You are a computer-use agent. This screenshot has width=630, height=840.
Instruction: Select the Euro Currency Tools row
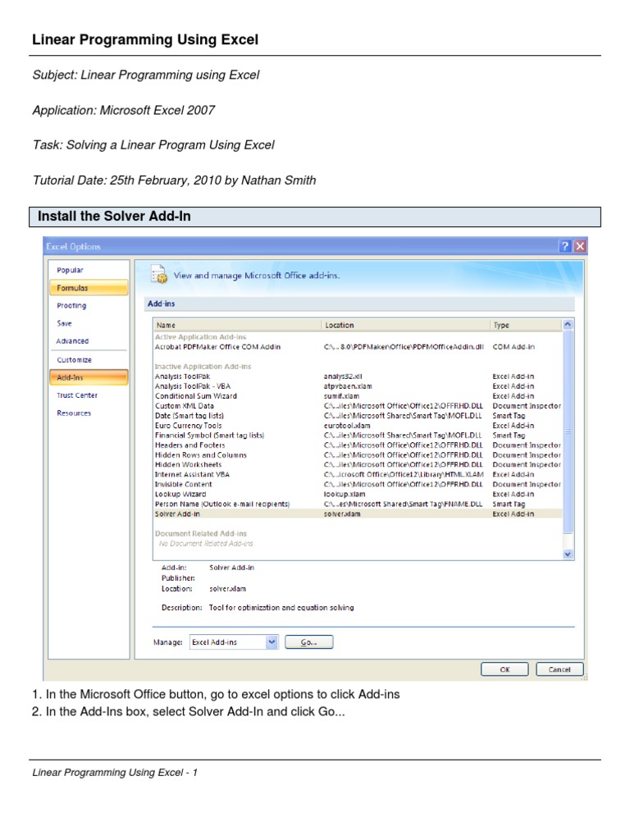click(358, 426)
